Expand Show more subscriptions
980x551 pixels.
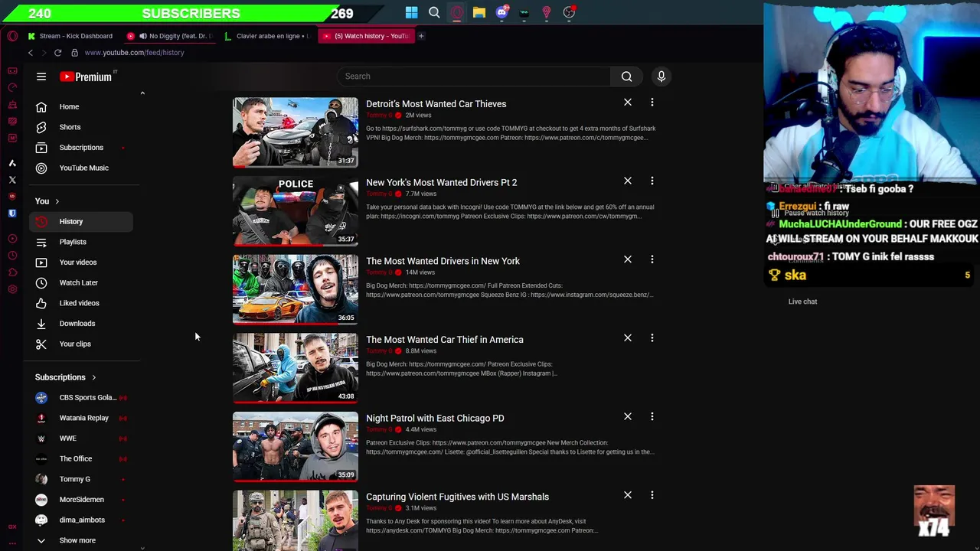81,540
